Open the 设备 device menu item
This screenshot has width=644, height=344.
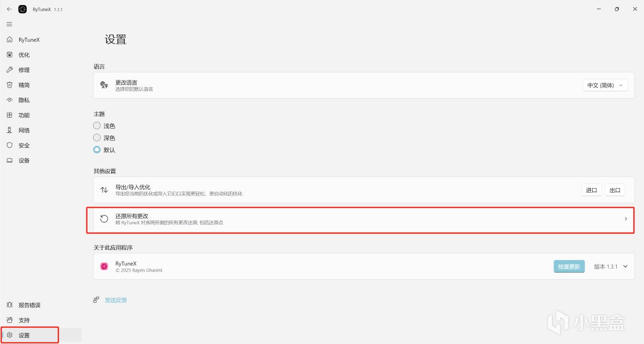click(24, 160)
